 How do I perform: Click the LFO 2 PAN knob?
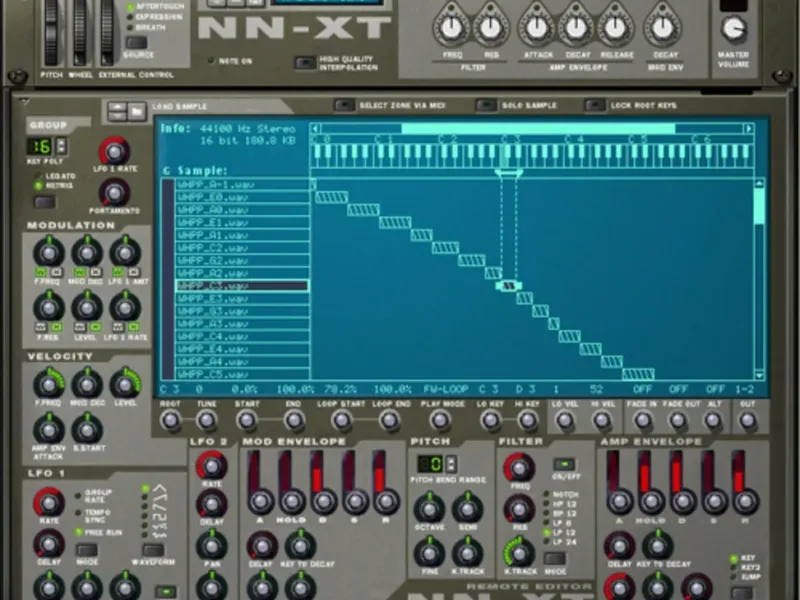[x=211, y=546]
